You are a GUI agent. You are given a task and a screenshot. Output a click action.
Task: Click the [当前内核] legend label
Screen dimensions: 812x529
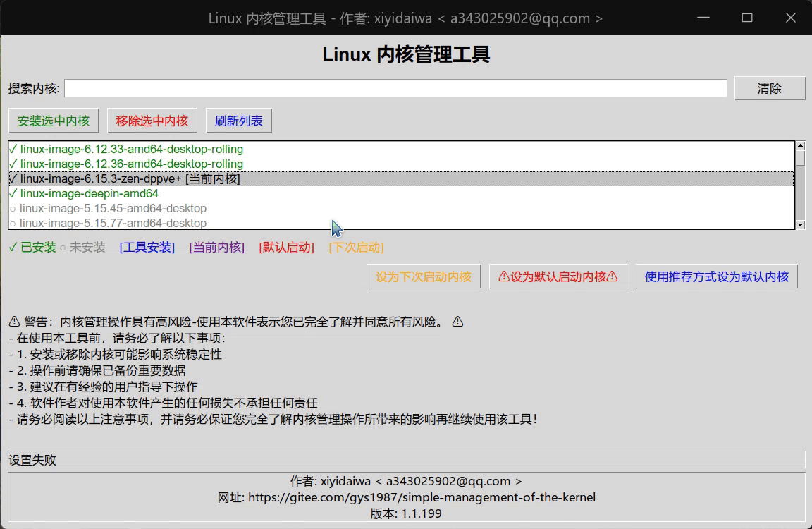coord(217,247)
